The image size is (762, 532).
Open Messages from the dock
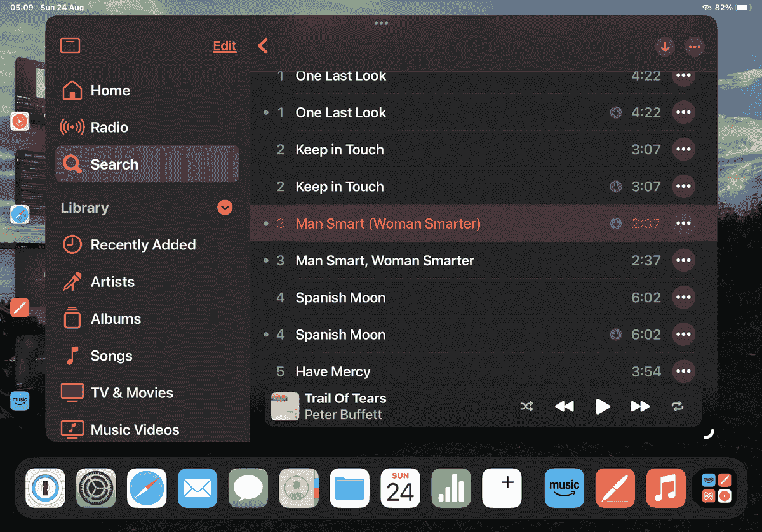(x=248, y=488)
